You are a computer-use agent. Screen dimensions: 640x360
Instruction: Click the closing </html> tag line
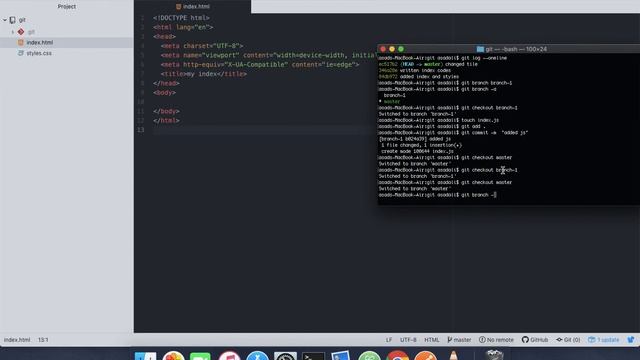point(166,121)
